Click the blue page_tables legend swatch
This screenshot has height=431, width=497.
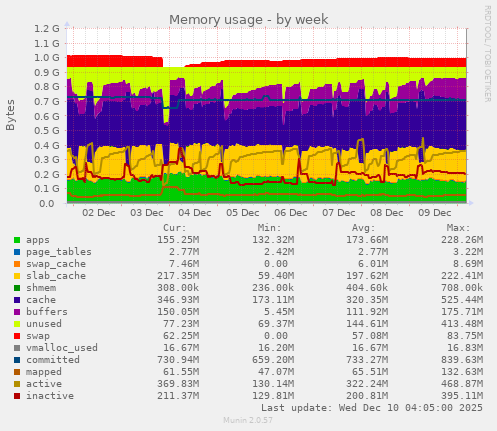(17, 252)
